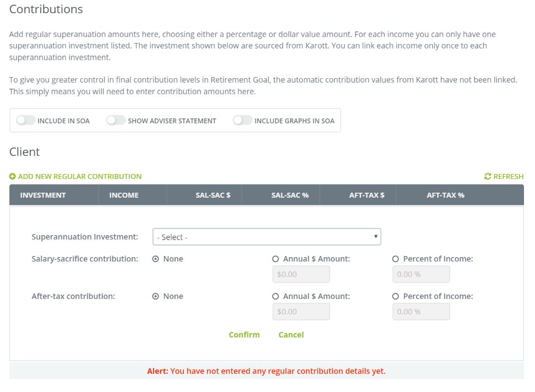Click the Investment column header
The height and width of the screenshot is (392, 535).
click(x=43, y=195)
